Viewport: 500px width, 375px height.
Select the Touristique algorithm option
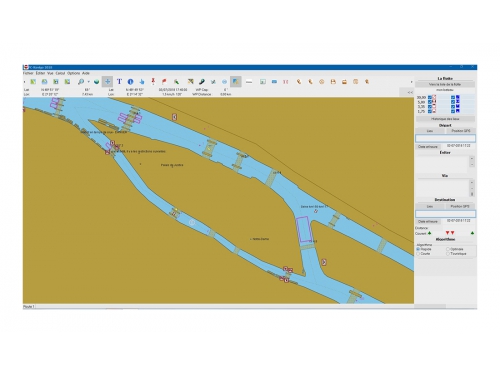click(x=448, y=254)
